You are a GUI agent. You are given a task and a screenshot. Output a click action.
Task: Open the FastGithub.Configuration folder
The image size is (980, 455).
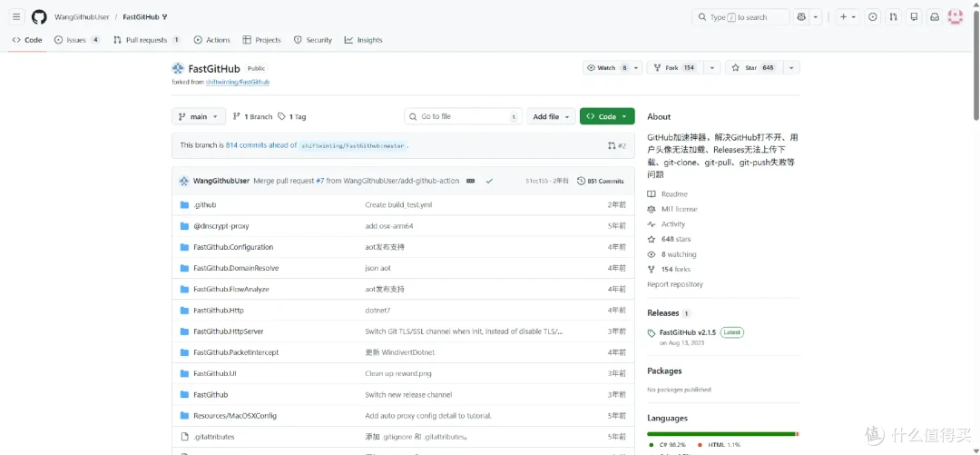233,247
